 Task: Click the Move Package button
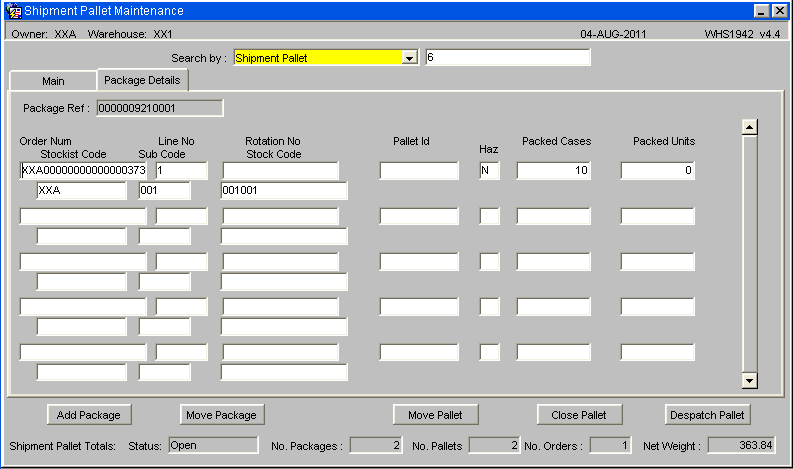point(222,415)
